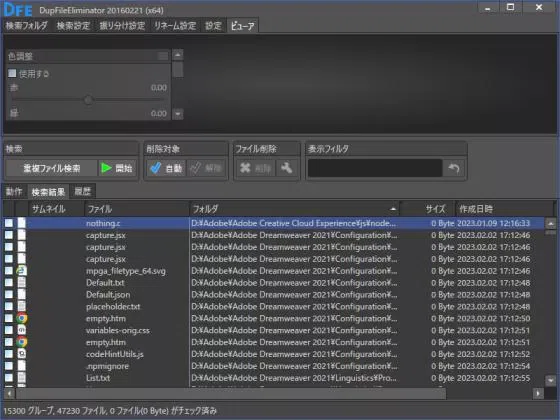The height and width of the screenshot is (420, 560).
Task: Click the down arrow of the color panel scrollbar
Action: coord(178,114)
